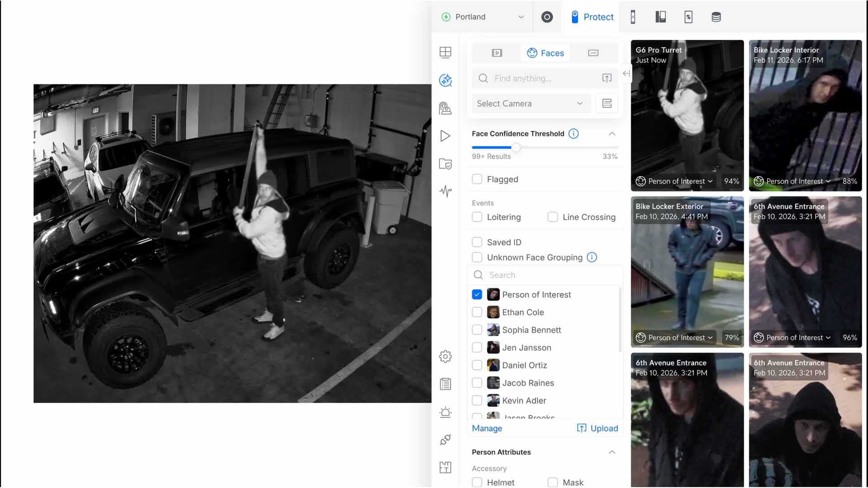Adjust the face confidence threshold slider

click(x=516, y=147)
